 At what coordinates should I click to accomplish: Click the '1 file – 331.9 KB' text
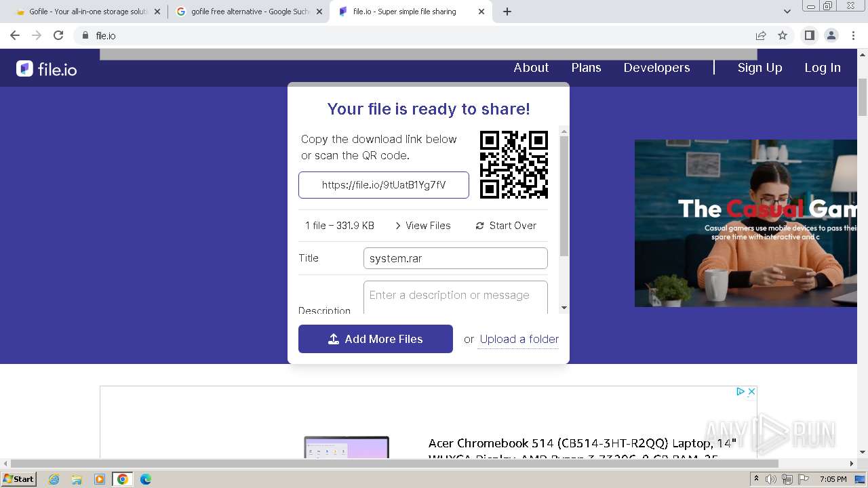(340, 226)
